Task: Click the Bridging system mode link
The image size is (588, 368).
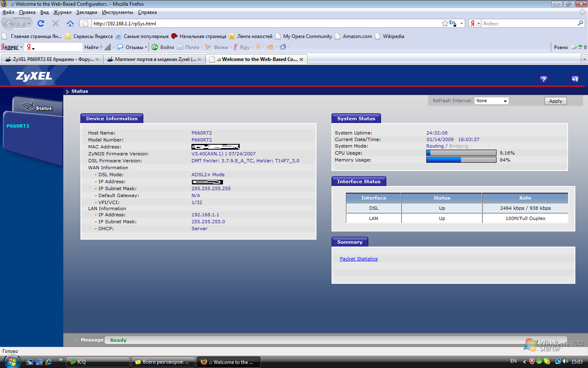Action: (x=459, y=146)
